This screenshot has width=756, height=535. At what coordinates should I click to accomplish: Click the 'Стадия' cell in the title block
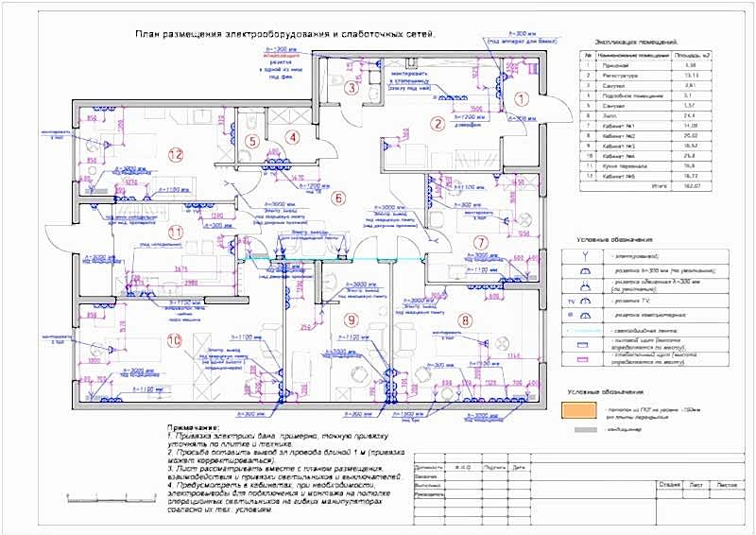pyautogui.click(x=669, y=483)
